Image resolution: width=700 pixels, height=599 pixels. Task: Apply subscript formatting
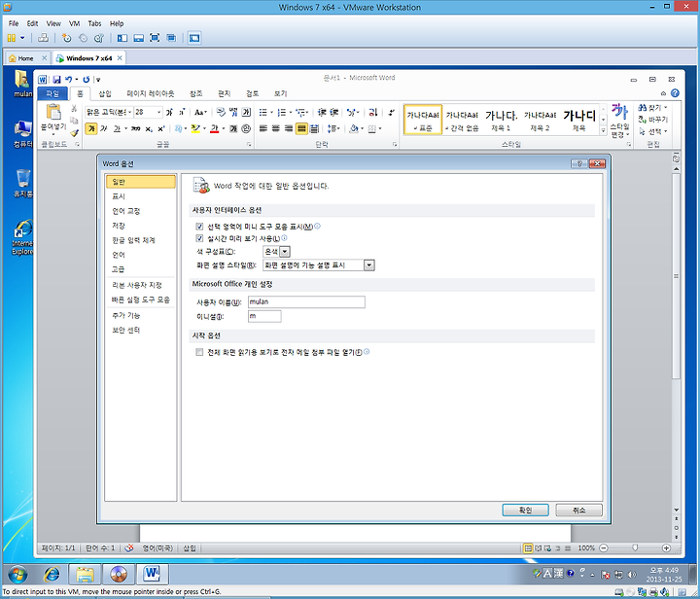pyautogui.click(x=149, y=129)
